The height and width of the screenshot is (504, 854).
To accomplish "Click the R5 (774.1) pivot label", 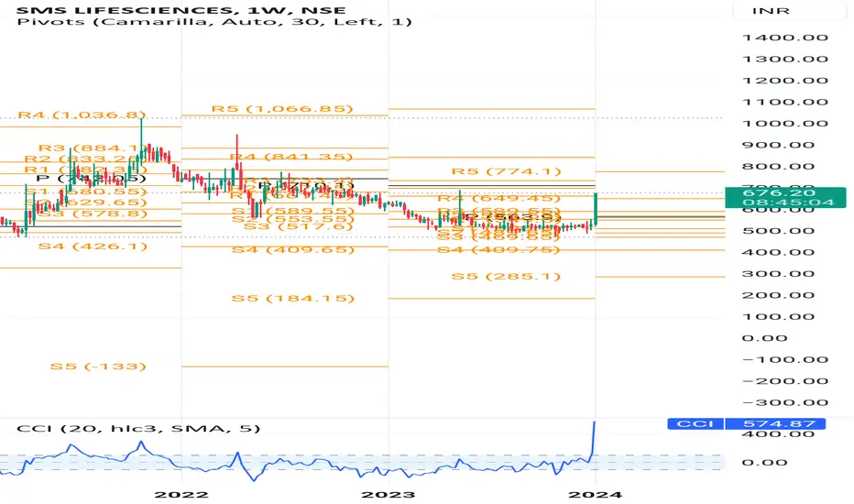I will coord(506,171).
